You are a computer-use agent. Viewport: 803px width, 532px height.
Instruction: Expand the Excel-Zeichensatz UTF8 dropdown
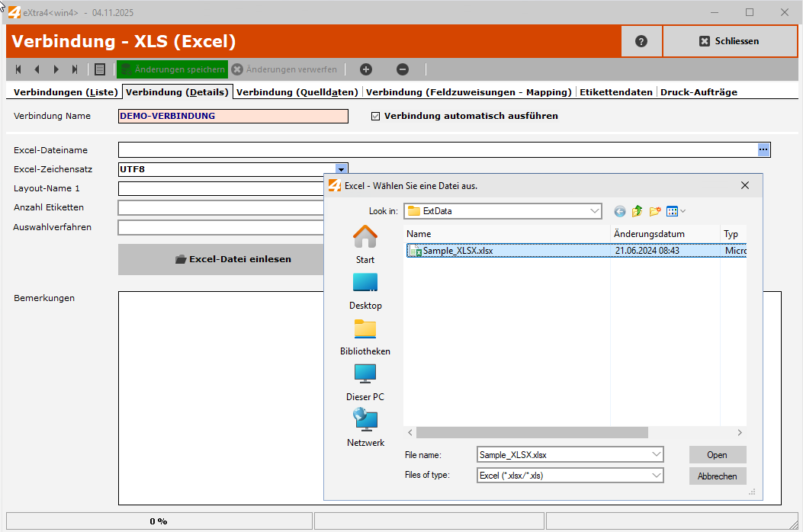tap(341, 168)
